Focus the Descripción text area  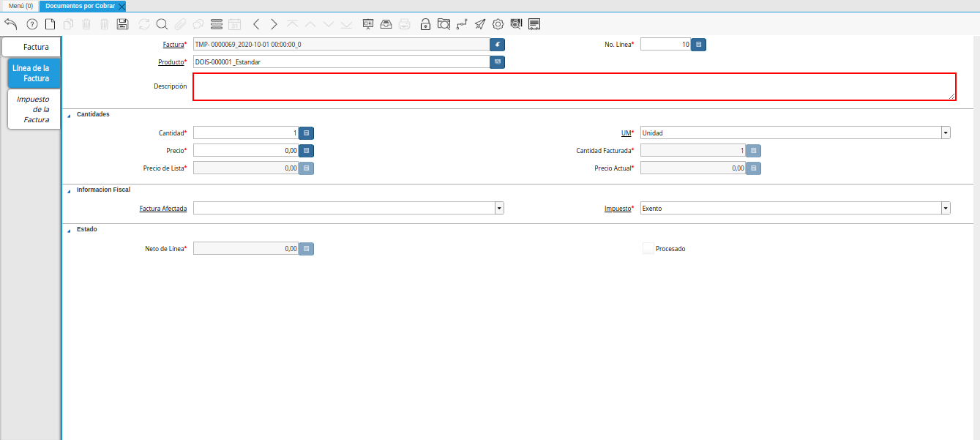[575, 86]
